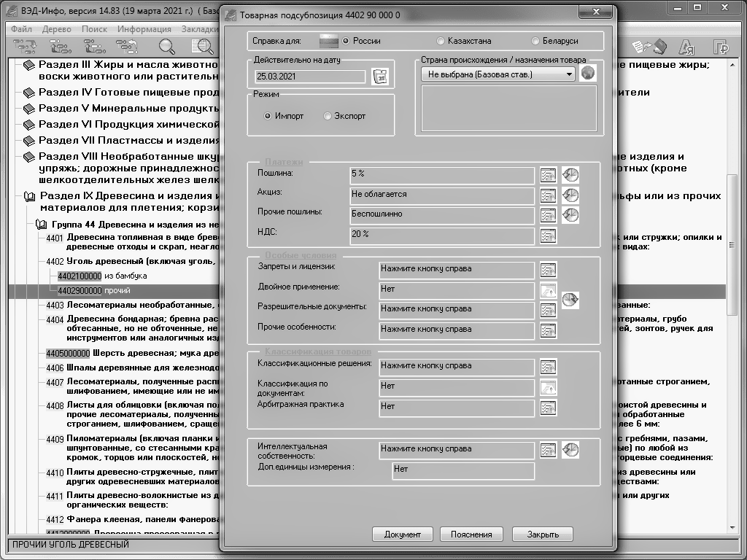The image size is (747, 560).
Task: Collapse Раздел IX Древесина tree node
Action: 30,196
